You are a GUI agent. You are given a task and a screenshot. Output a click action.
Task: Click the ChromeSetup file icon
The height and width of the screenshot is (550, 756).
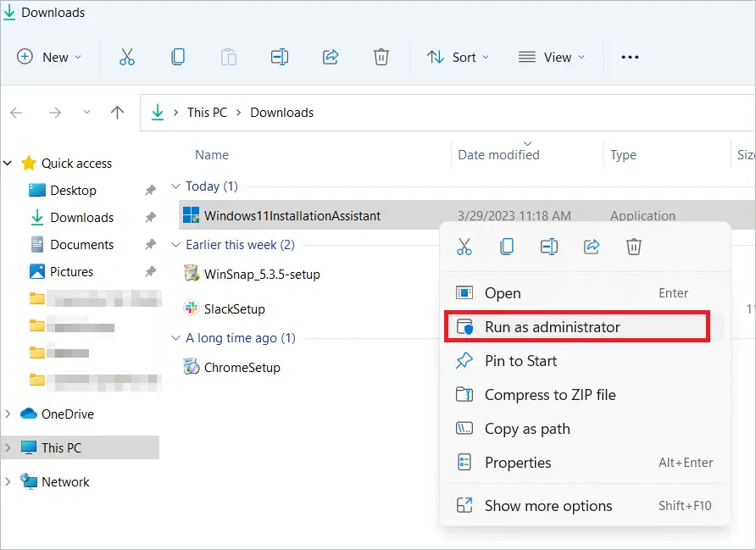[x=192, y=366]
